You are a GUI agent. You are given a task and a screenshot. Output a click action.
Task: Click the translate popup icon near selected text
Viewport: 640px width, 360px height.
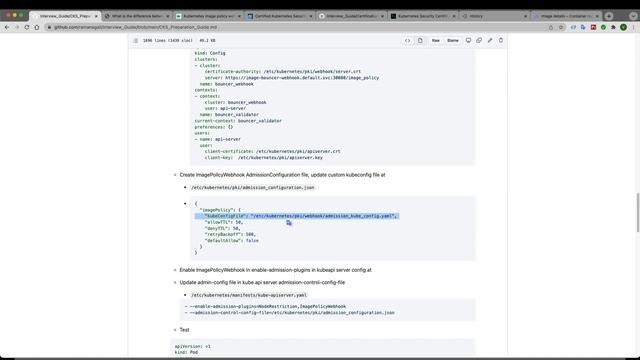point(289,223)
